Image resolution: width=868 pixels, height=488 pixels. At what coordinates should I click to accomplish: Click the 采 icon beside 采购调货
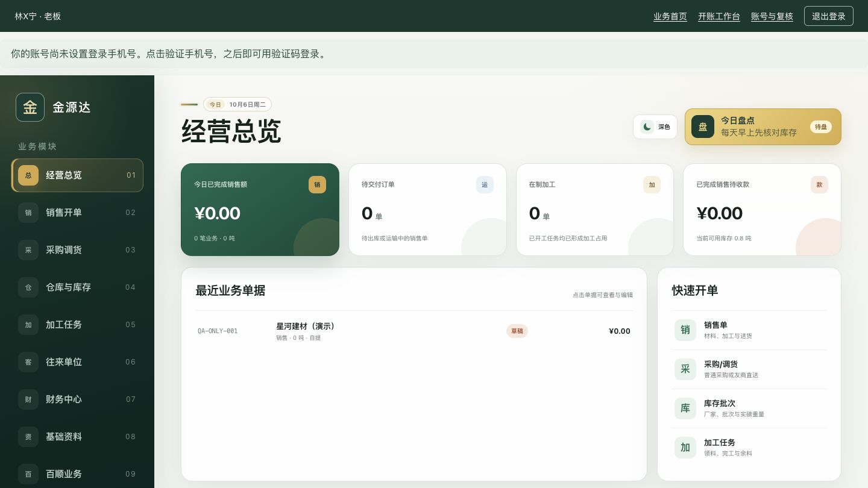[x=28, y=250]
